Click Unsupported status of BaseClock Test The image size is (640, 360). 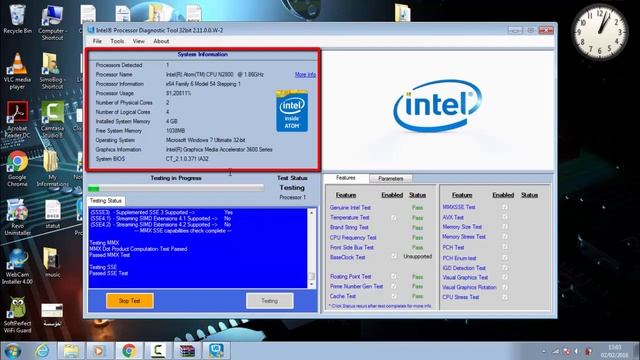(x=418, y=256)
